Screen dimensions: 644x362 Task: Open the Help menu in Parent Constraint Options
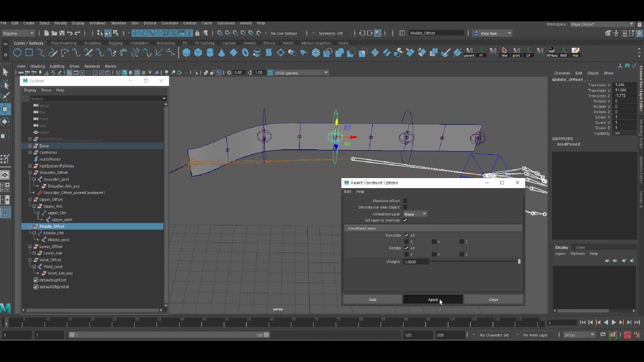(360, 192)
